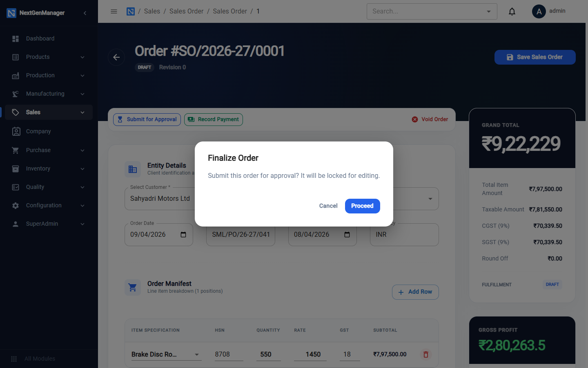Image resolution: width=588 pixels, height=368 pixels.
Task: Delete the Brake Disc line item
Action: click(x=426, y=355)
